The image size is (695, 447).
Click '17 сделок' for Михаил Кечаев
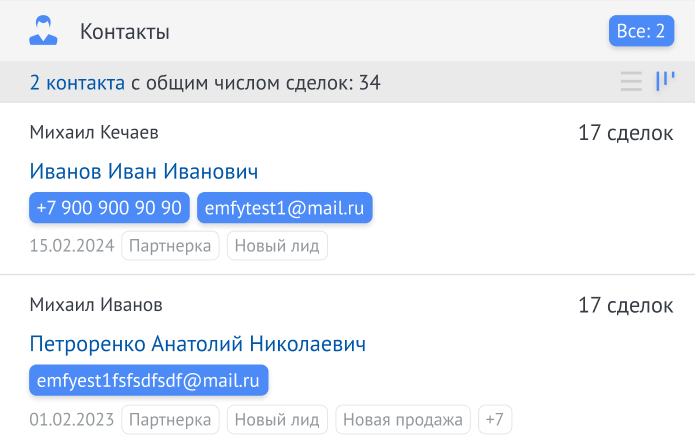[x=625, y=133]
